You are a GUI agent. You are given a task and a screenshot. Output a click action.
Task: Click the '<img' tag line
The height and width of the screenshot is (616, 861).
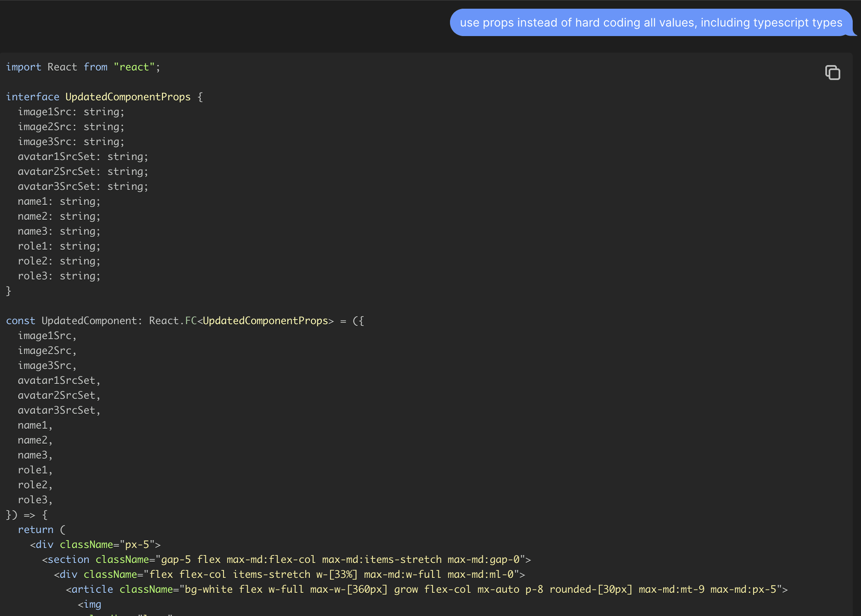pyautogui.click(x=90, y=604)
